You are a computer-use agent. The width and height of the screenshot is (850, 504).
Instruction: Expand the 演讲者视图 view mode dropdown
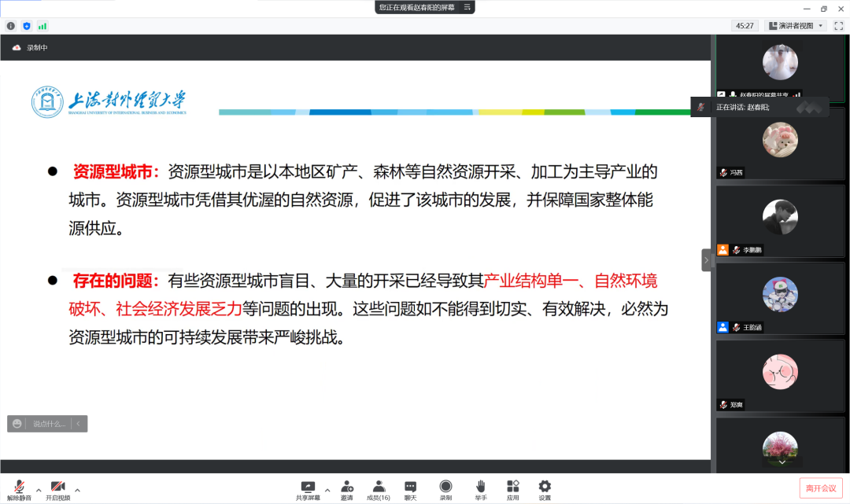tap(821, 24)
